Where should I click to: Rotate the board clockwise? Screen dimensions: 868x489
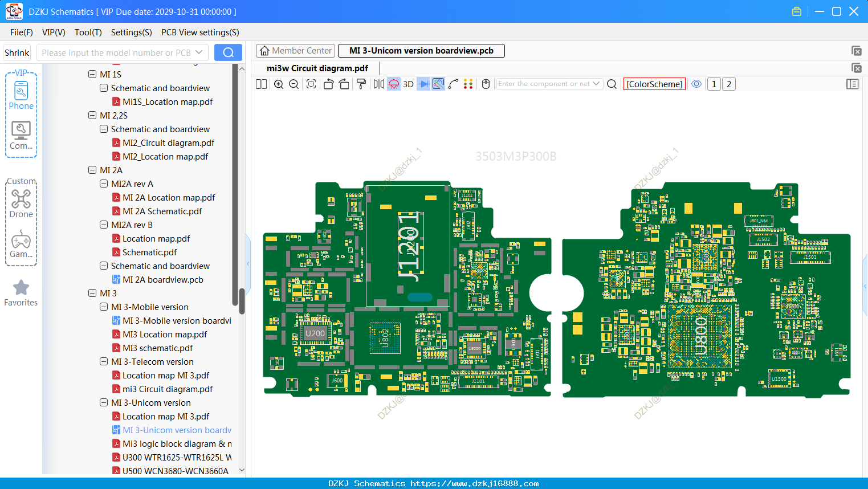344,84
